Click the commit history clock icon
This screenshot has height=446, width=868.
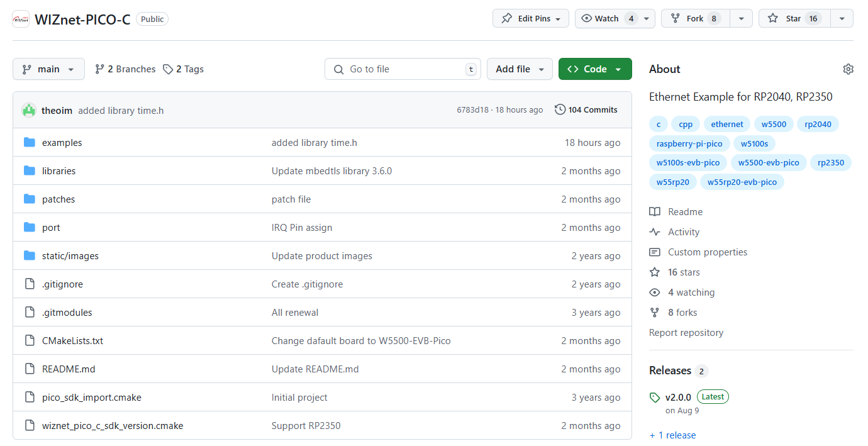(560, 110)
